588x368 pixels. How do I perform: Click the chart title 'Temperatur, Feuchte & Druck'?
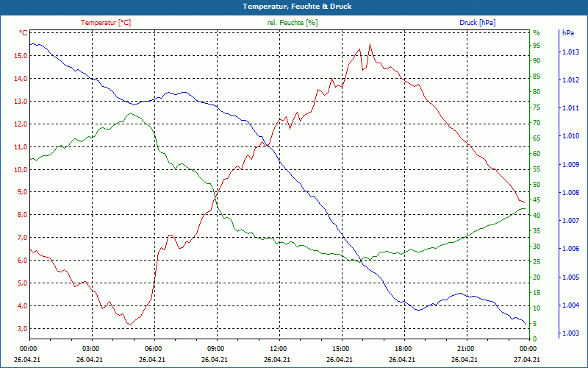[x=297, y=7]
